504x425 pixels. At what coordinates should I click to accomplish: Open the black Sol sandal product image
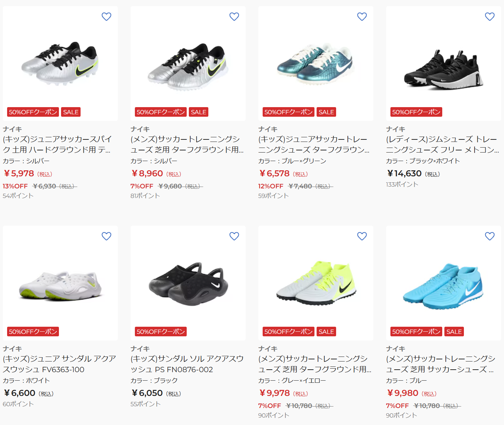pyautogui.click(x=188, y=283)
